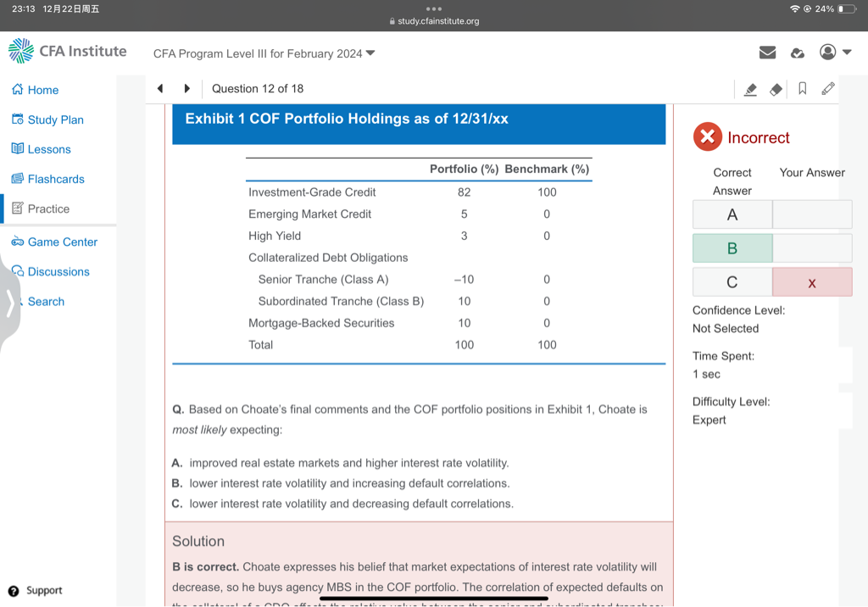The height and width of the screenshot is (607, 868).
Task: Expand the CFA Program Level III dropdown
Action: (x=264, y=53)
